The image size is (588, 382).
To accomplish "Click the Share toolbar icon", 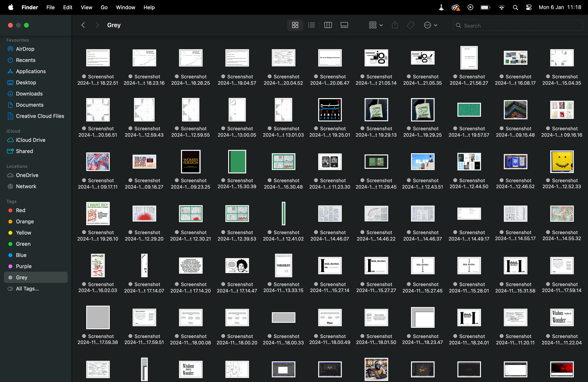I will coord(395,25).
